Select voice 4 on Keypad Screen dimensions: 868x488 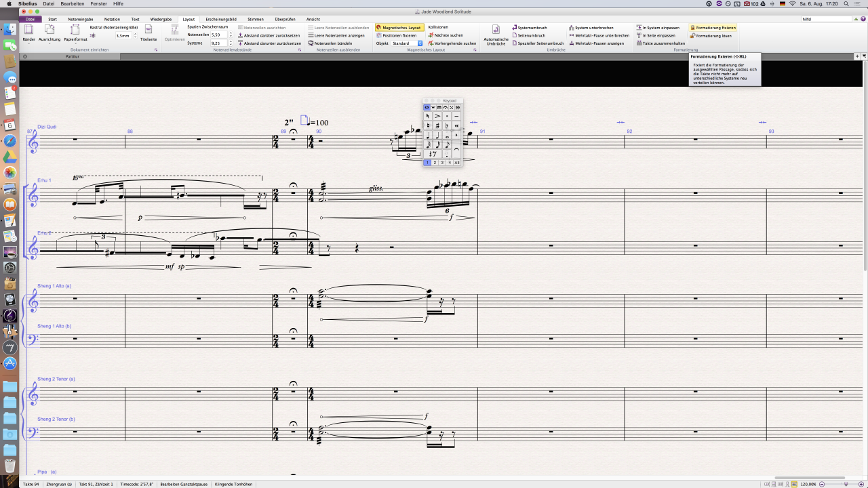tap(450, 163)
